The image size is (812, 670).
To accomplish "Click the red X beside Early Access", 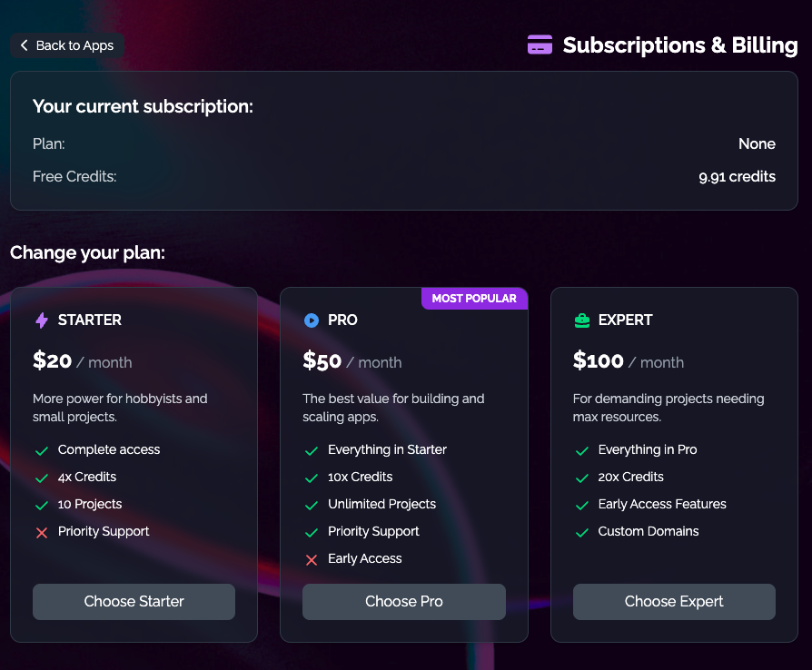I will 312,559.
